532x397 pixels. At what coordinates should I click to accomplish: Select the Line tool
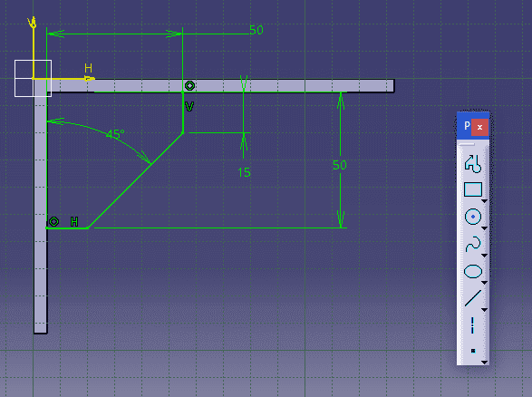pos(473,298)
